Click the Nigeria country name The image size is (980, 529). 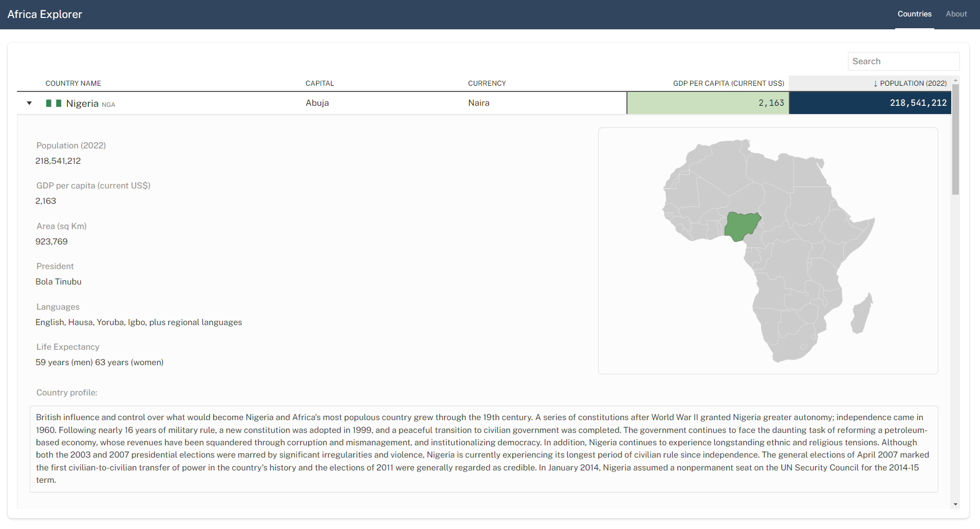click(x=82, y=103)
